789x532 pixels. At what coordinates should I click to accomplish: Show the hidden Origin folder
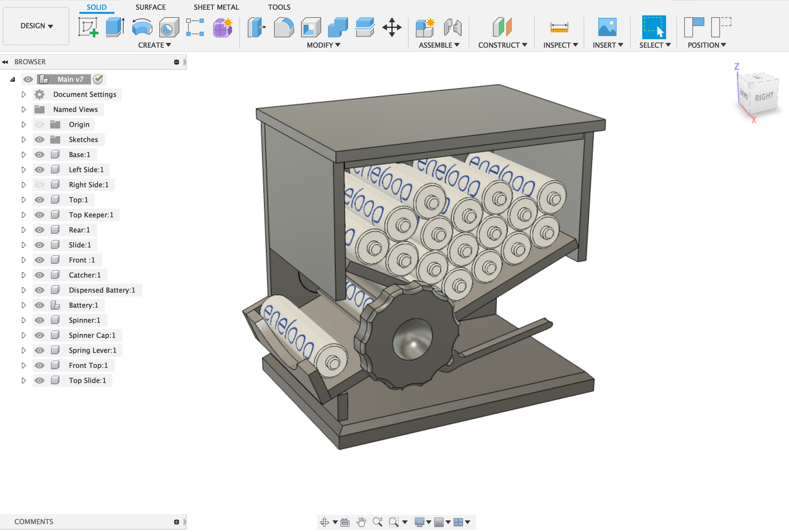(39, 125)
